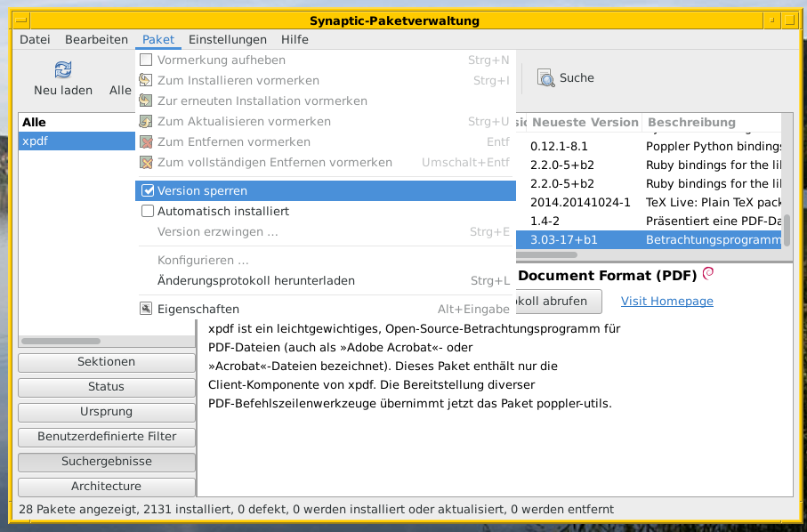Click the horizontal scrollbar below the package list

point(62,341)
